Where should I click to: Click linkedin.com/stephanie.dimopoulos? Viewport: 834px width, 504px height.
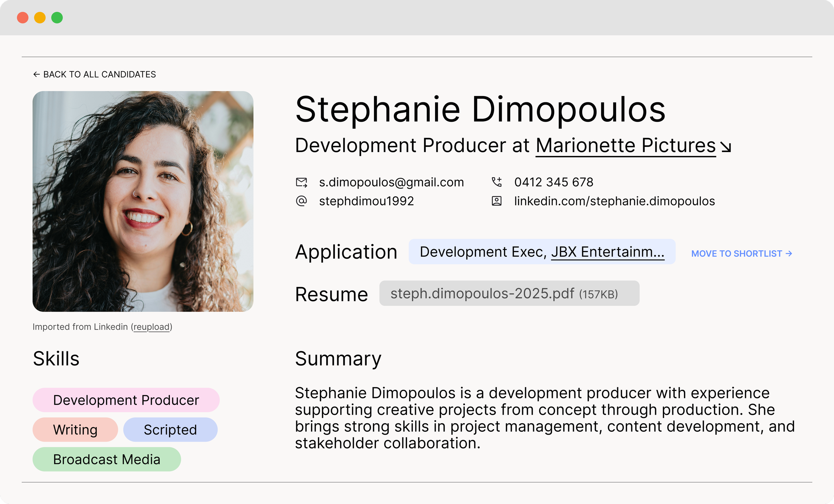point(615,201)
